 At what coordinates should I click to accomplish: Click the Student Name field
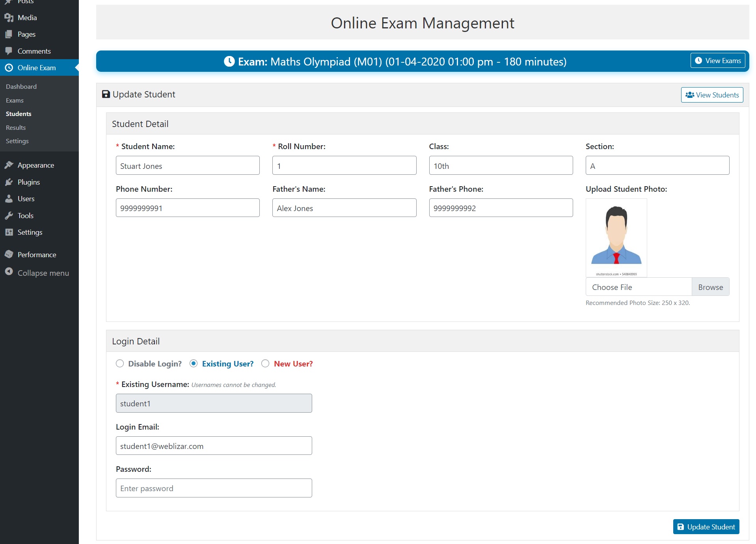coord(188,166)
